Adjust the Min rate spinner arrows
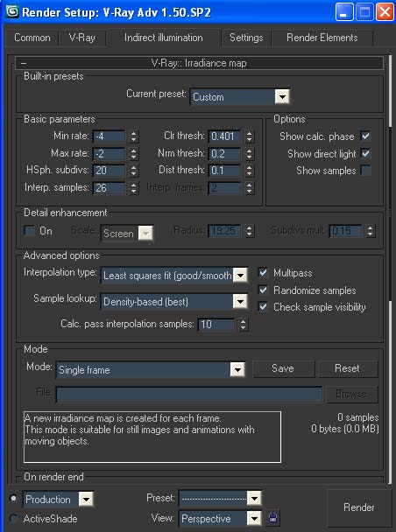Viewport: 396px width, 532px height. click(x=134, y=136)
